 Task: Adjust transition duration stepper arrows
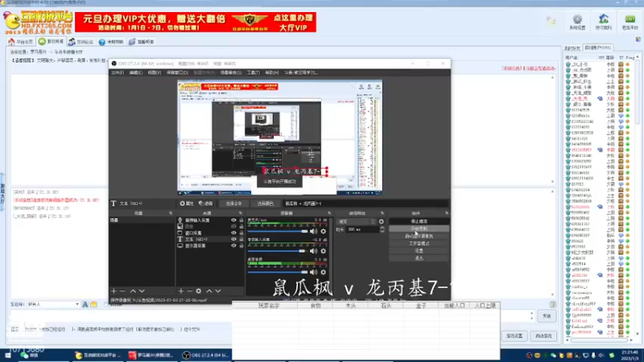[382, 229]
